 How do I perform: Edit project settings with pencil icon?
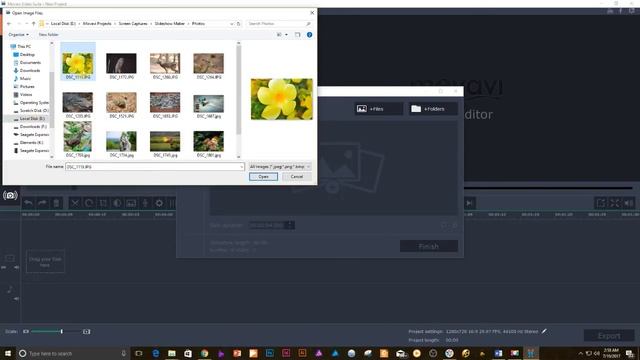[544, 331]
